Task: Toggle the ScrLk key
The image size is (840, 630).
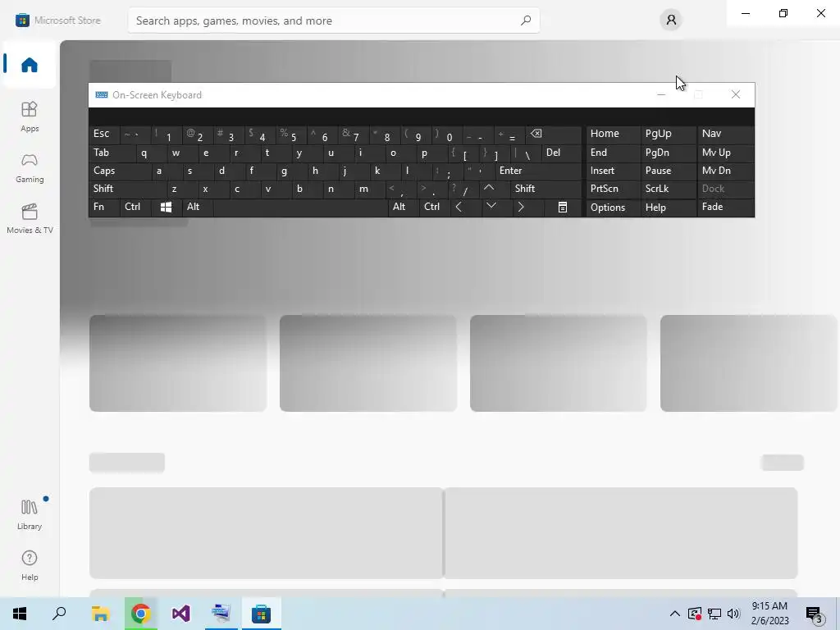Action: (x=668, y=189)
